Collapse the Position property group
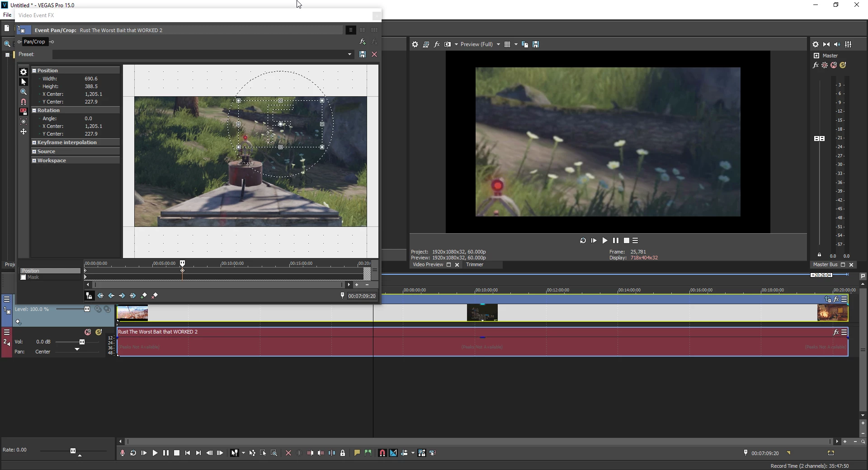Screen dimensions: 868x470 tap(34, 70)
